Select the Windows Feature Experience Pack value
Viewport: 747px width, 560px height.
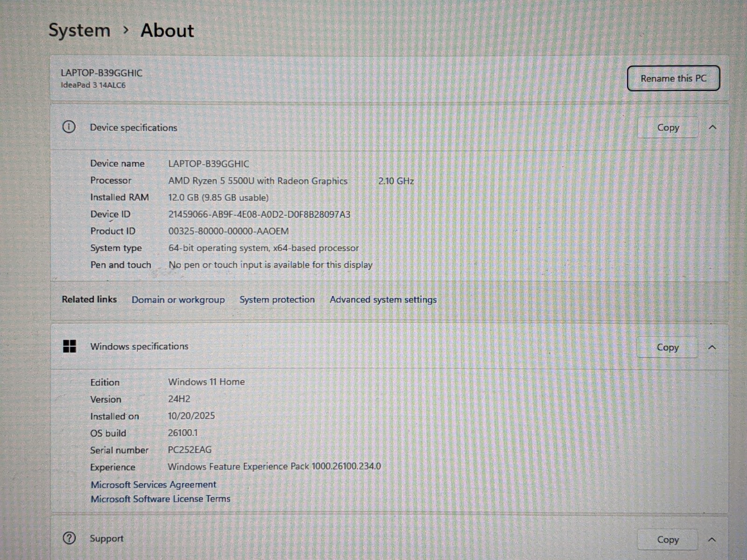[x=274, y=466]
